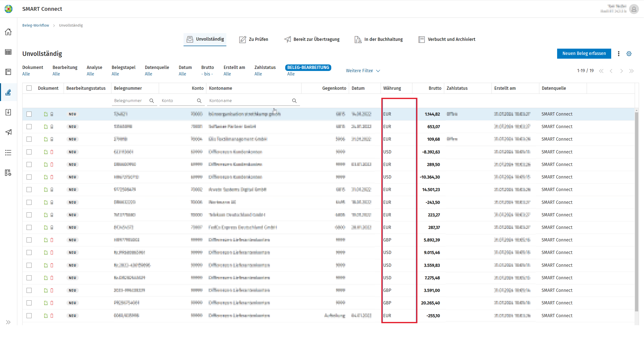Check the row with Brutto 20.265,40
This screenshot has height=341, width=644.
tap(29, 303)
